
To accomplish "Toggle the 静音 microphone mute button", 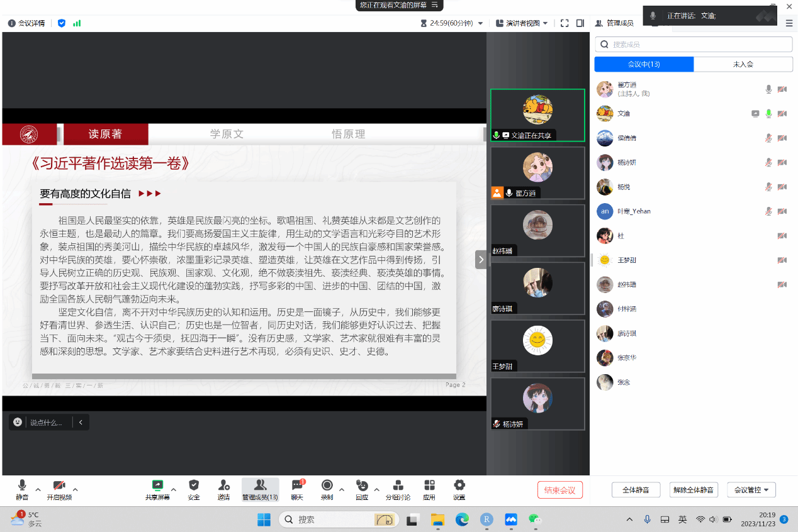I will pos(22,485).
